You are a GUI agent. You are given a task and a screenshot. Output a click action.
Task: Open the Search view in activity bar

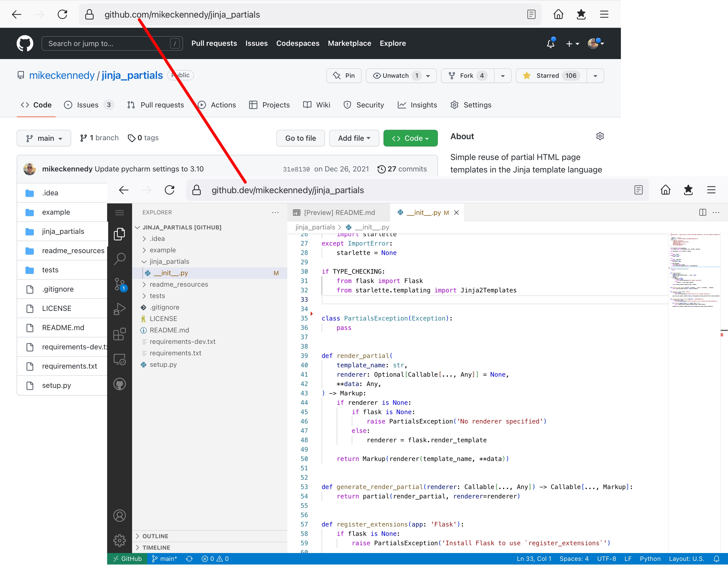119,259
